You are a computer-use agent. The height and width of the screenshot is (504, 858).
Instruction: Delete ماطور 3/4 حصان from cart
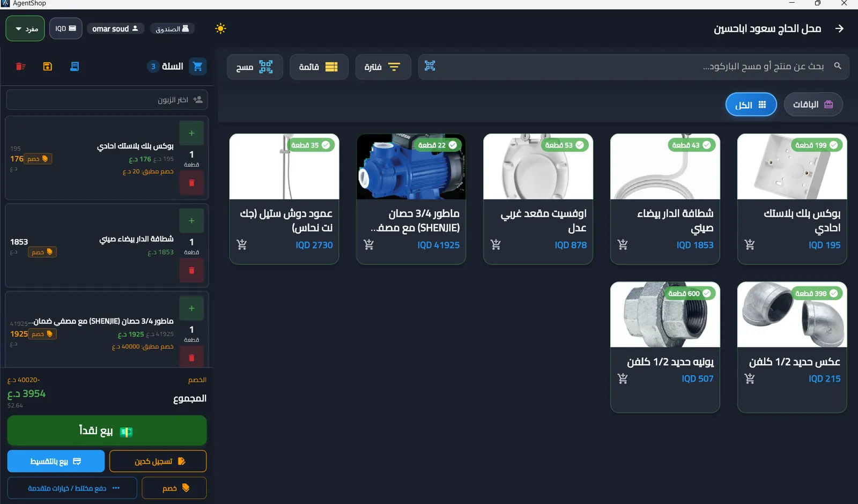(191, 358)
